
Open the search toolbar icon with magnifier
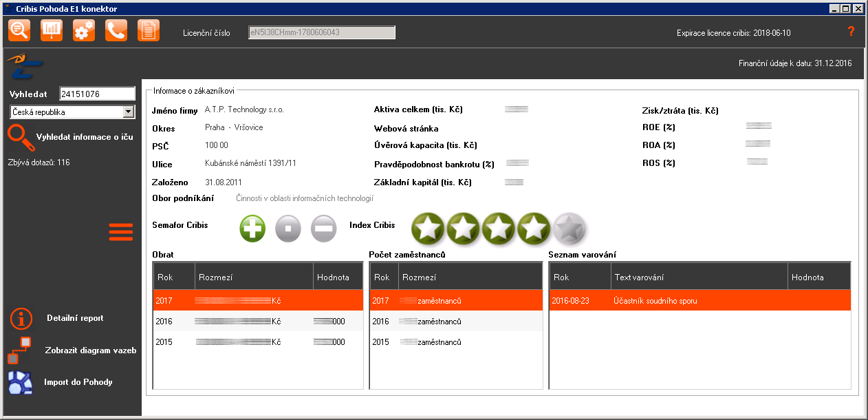19,30
